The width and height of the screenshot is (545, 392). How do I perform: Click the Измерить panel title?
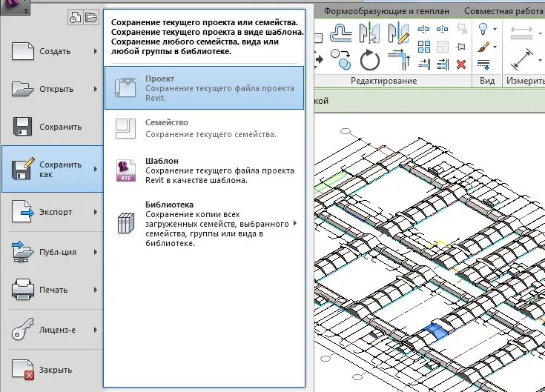[525, 81]
